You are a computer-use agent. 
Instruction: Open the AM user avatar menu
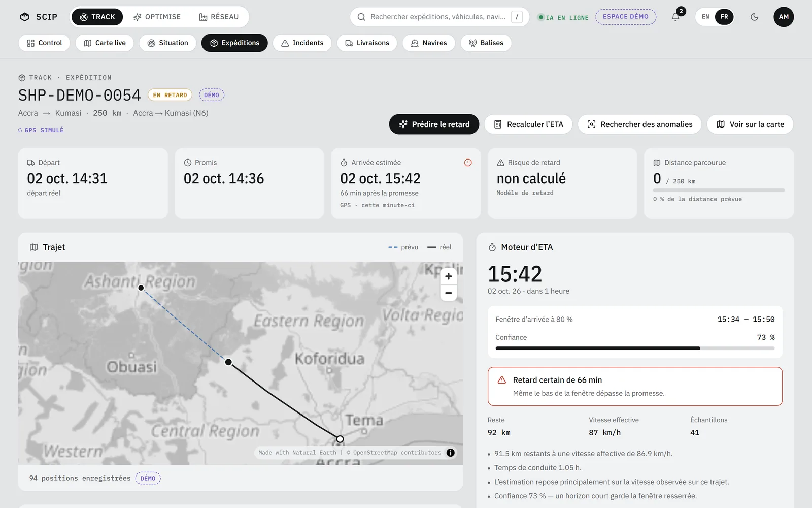[x=784, y=17]
